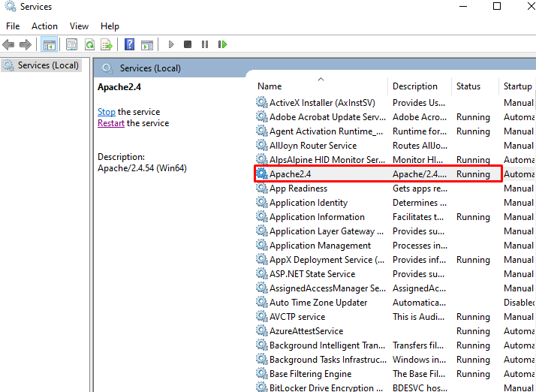The height and width of the screenshot is (392, 536).
Task: Select the Background Tasks Infrastruc... service name
Action: click(328, 360)
